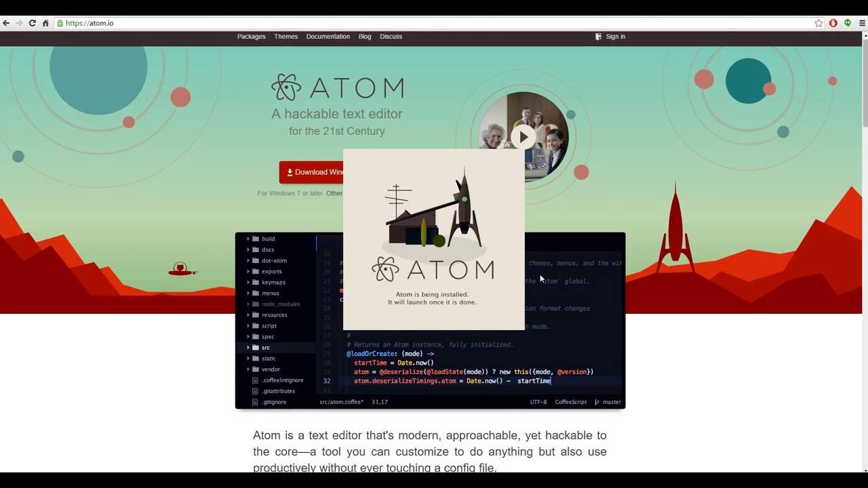This screenshot has width=868, height=488.
Task: Open the Blog nav item
Action: coord(365,37)
